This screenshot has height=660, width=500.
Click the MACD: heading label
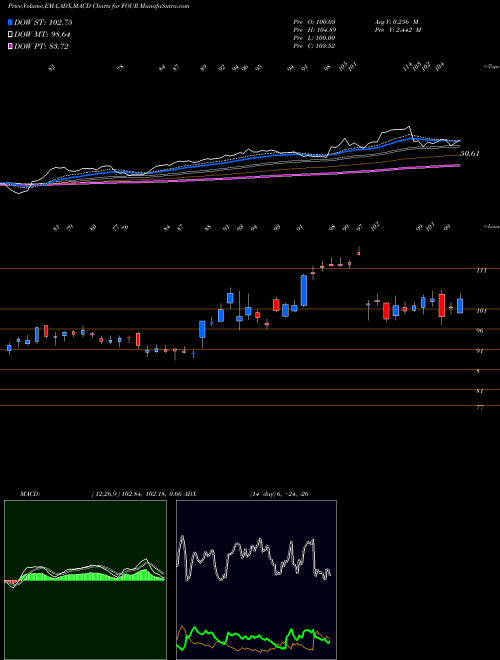[x=30, y=494]
